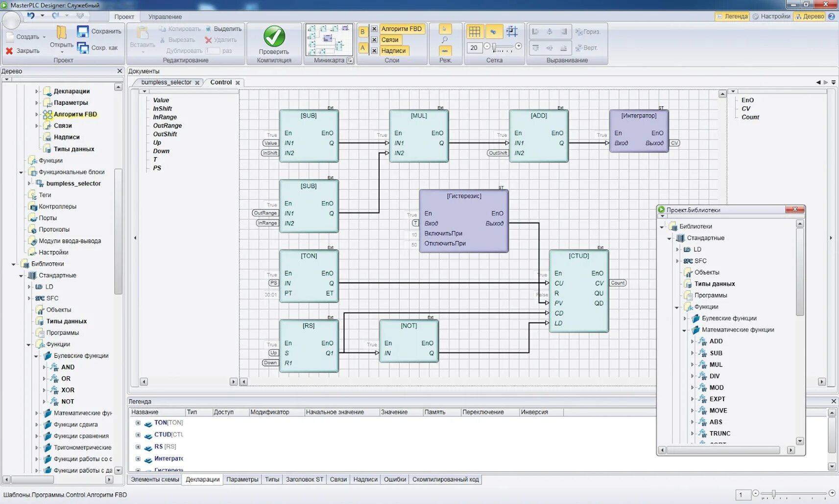The width and height of the screenshot is (839, 504).
Task: Click the Save As (Сохр. как) icon
Action: 83,47
